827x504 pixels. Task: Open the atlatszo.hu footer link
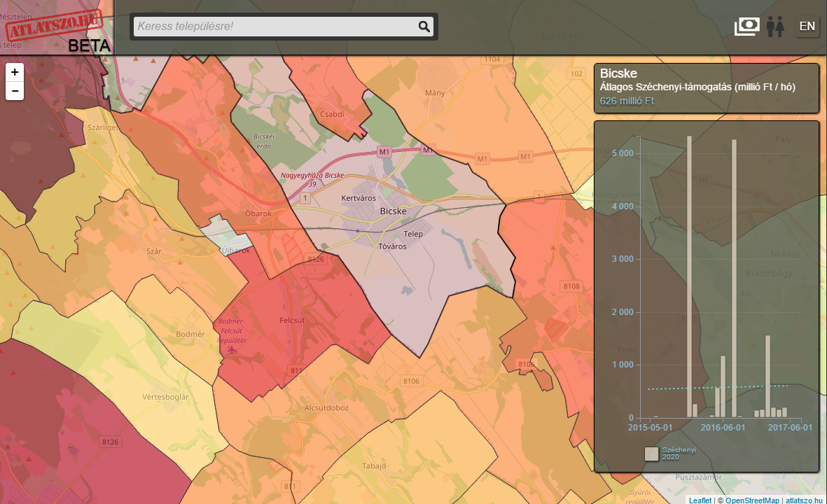(804, 500)
